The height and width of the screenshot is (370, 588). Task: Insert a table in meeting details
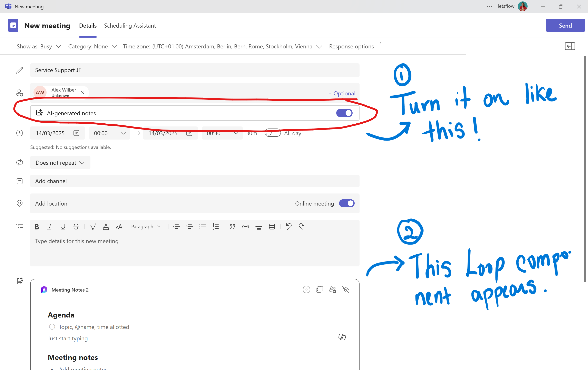point(272,227)
